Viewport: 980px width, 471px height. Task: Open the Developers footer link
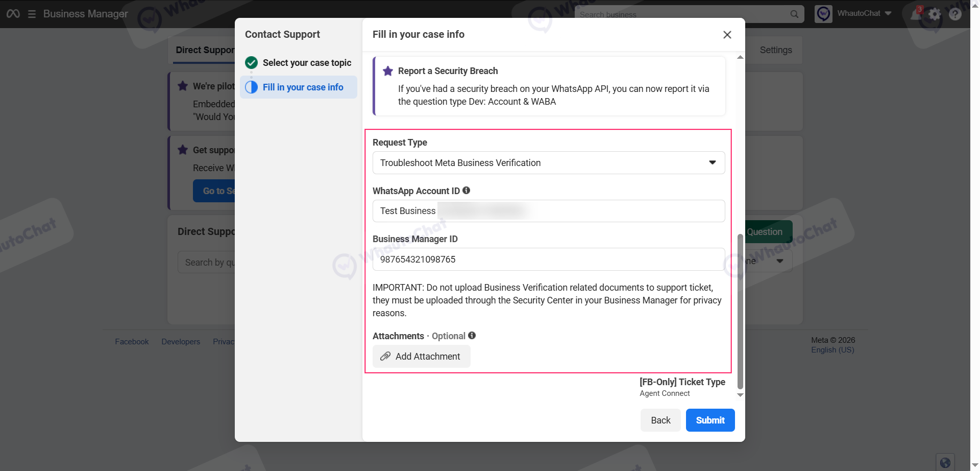(181, 342)
